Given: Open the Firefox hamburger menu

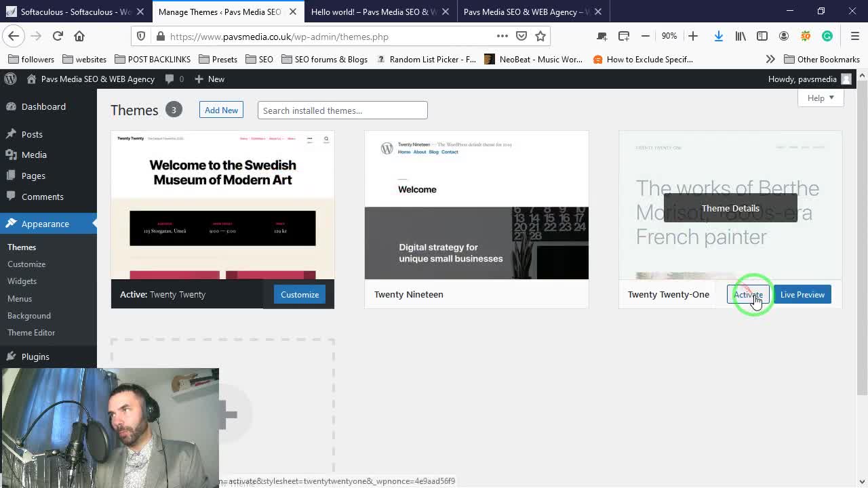Looking at the screenshot, I should (x=854, y=36).
